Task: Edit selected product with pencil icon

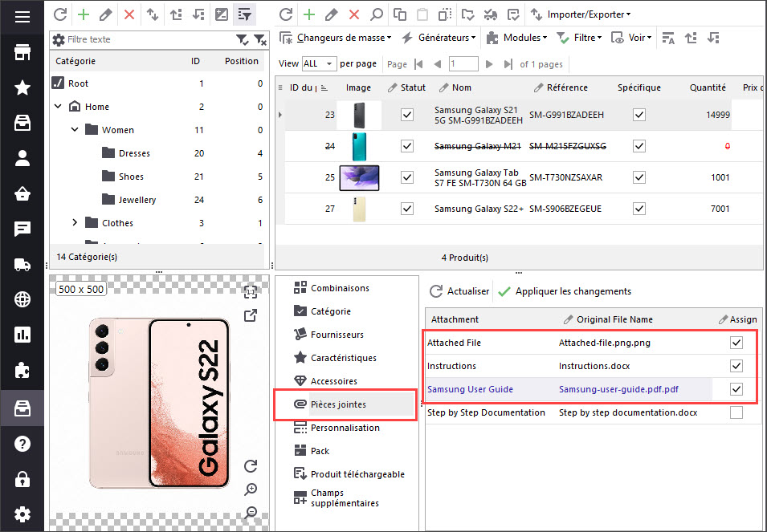Action: 332,14
